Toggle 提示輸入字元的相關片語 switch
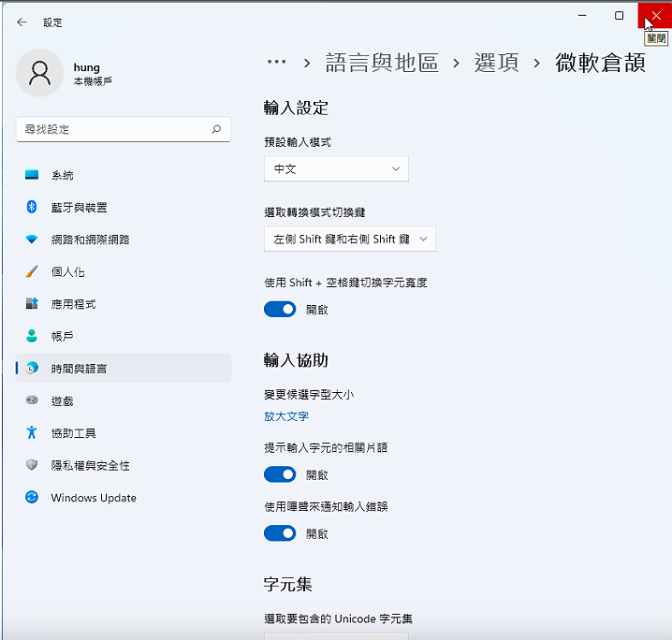 (280, 474)
